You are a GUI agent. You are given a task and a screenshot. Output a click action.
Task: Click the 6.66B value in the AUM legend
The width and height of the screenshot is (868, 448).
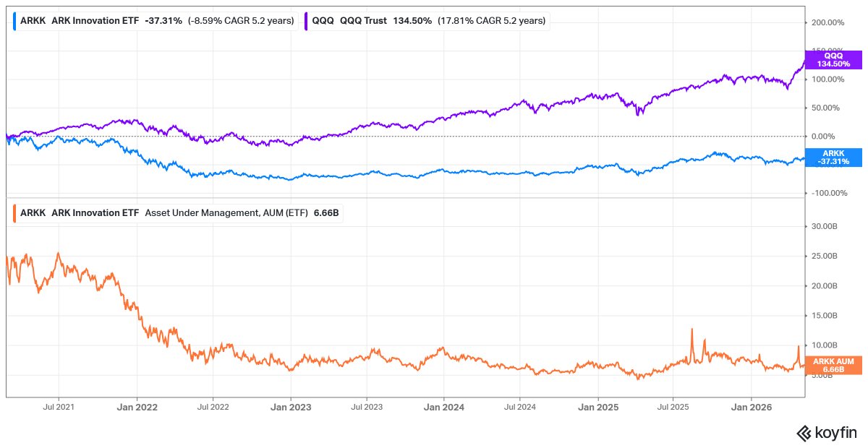(x=326, y=213)
